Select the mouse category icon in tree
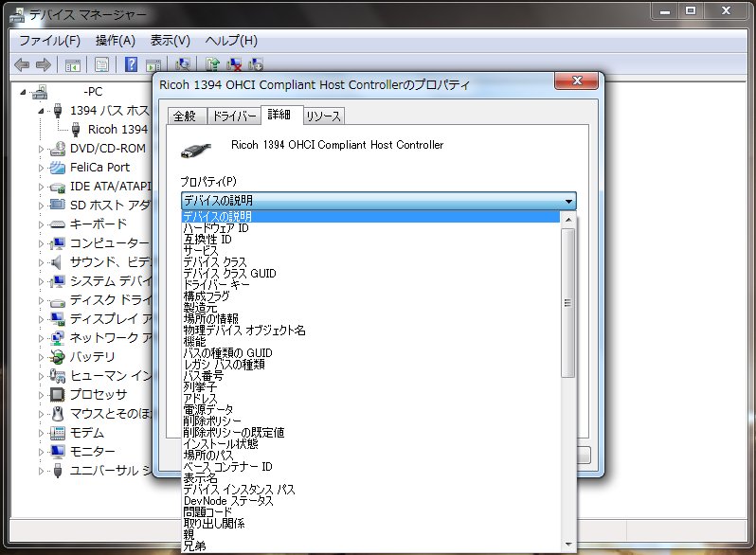Screen dimensions: 756x555 pyautogui.click(x=58, y=414)
